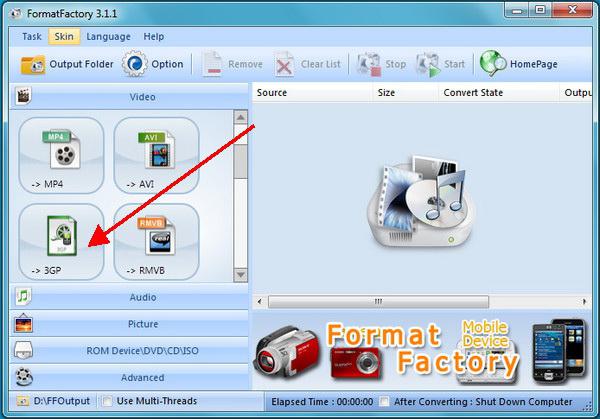The height and width of the screenshot is (419, 600).
Task: Open the Output Folder toolbar icon
Action: pos(34,64)
